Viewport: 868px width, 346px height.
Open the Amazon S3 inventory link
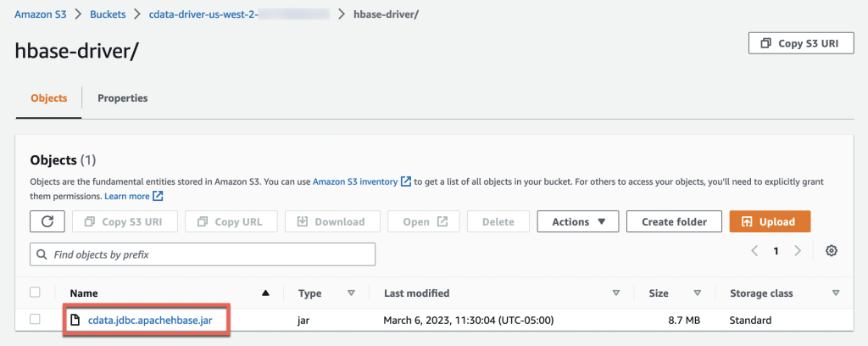(355, 181)
